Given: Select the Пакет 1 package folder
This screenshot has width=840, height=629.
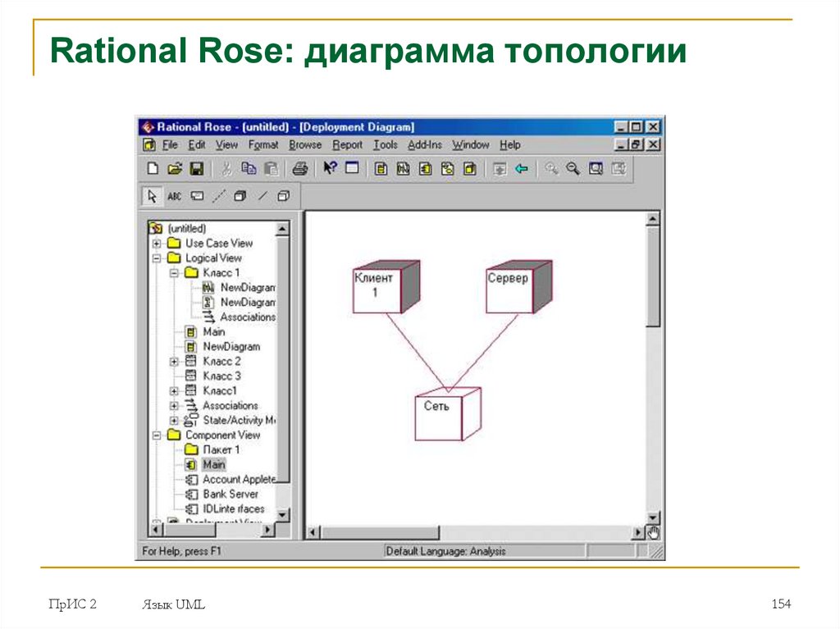Looking at the screenshot, I should (x=221, y=450).
